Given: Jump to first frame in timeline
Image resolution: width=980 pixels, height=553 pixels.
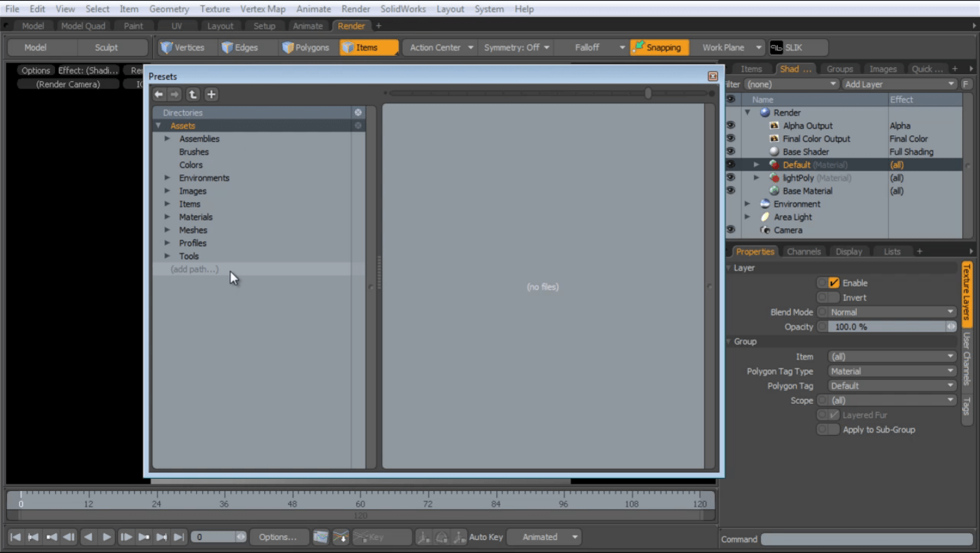Looking at the screenshot, I should coord(16,537).
